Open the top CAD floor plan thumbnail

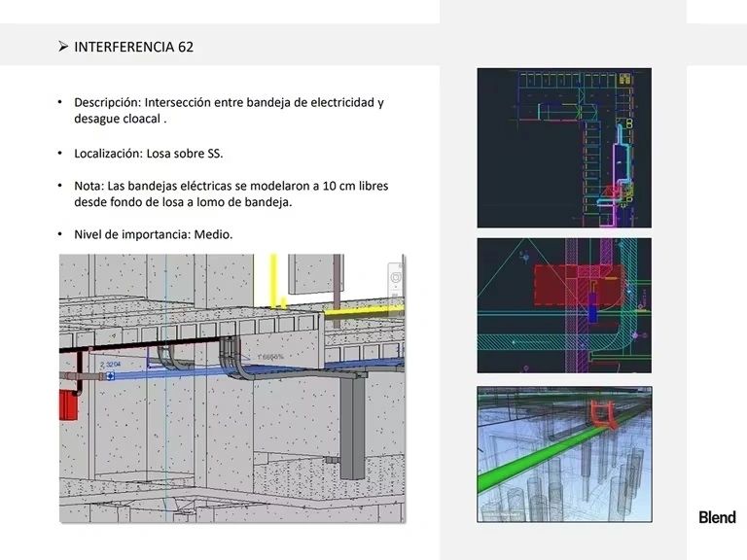pyautogui.click(x=564, y=148)
